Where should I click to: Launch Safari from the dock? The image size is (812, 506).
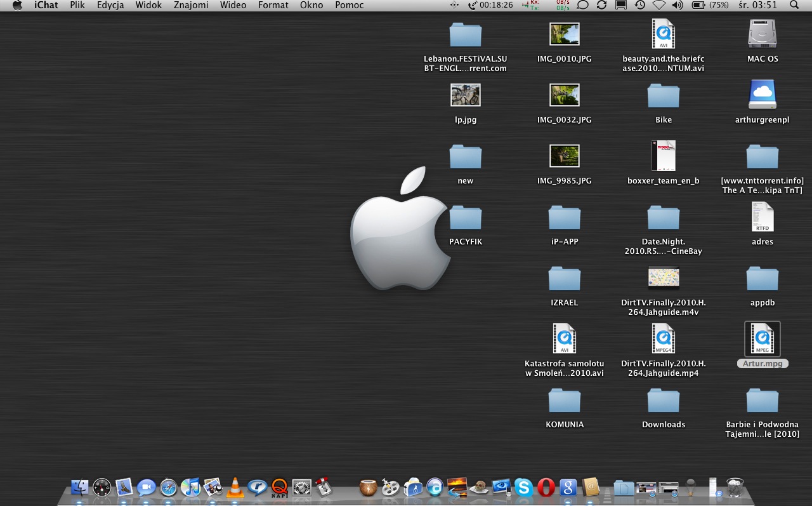(168, 487)
